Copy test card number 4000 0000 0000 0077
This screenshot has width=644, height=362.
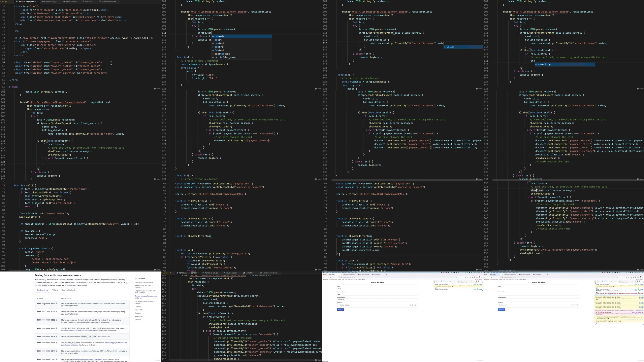(x=57, y=303)
